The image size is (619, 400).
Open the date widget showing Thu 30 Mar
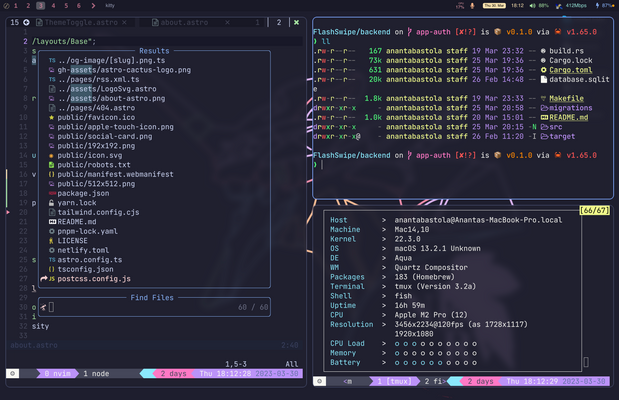494,6
